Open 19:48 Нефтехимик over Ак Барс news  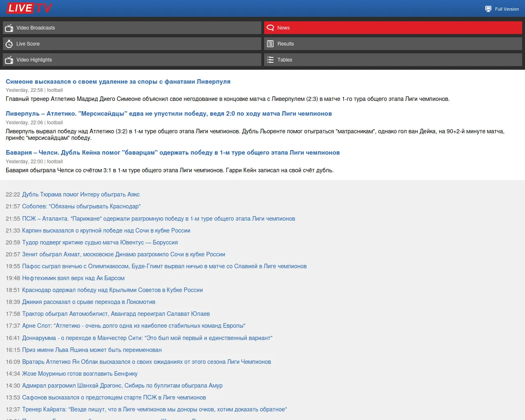click(x=73, y=278)
